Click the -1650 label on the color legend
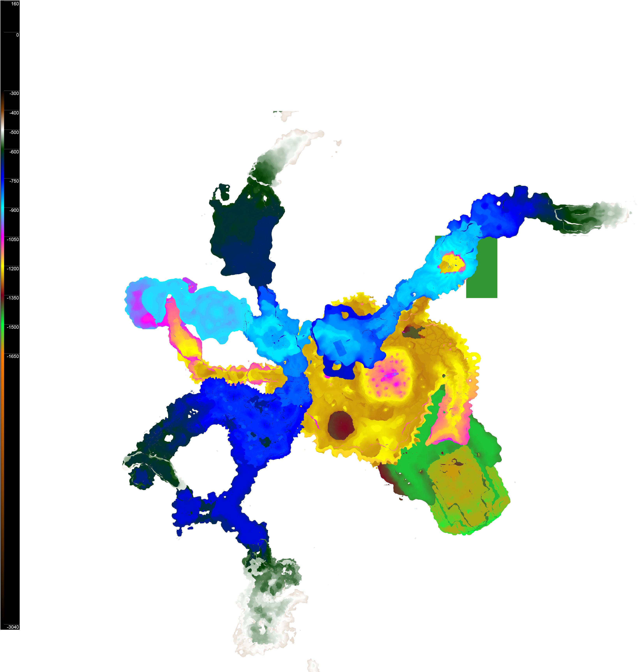 [x=13, y=357]
